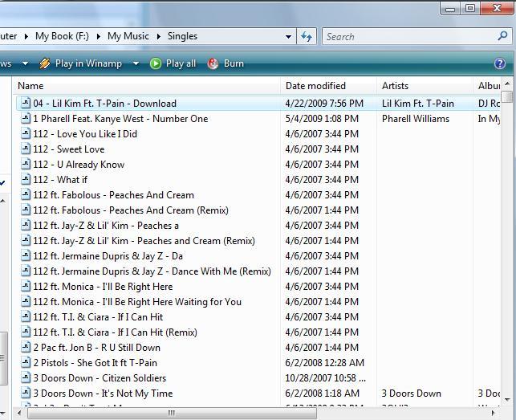This screenshot has width=516, height=420.
Task: Click file icon of 2 Pistols She Got It
Action: coord(26,362)
